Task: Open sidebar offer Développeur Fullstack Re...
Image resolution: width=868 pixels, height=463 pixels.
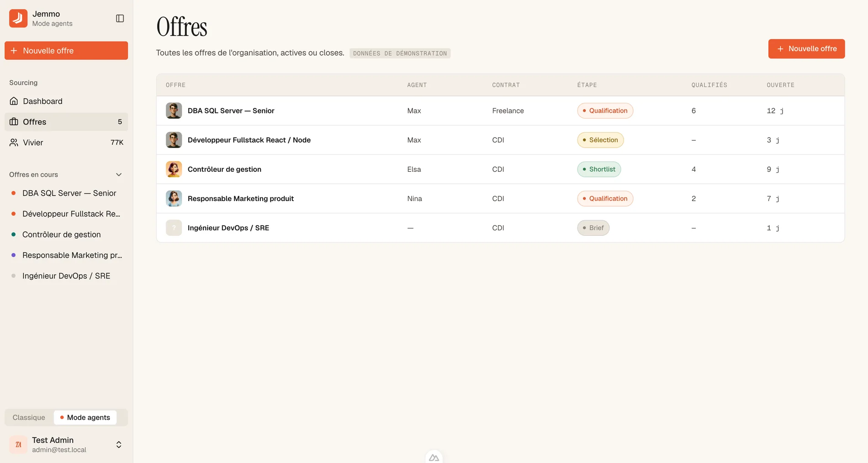Action: click(x=66, y=214)
